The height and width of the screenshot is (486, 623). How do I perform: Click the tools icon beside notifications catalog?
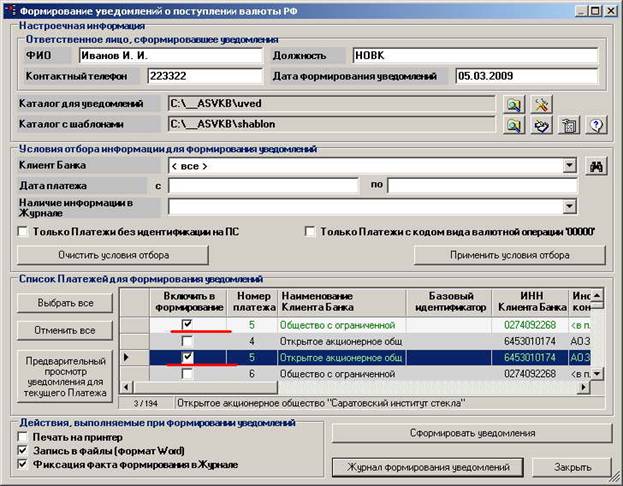coord(542,103)
